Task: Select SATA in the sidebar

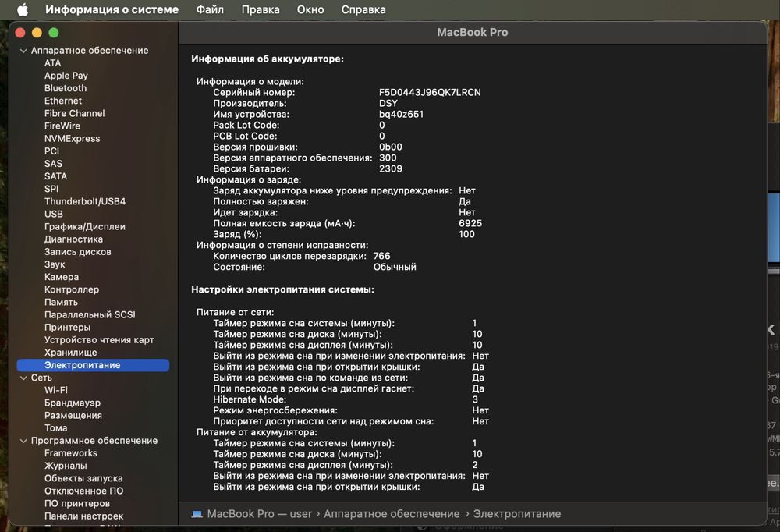Action: click(x=55, y=176)
